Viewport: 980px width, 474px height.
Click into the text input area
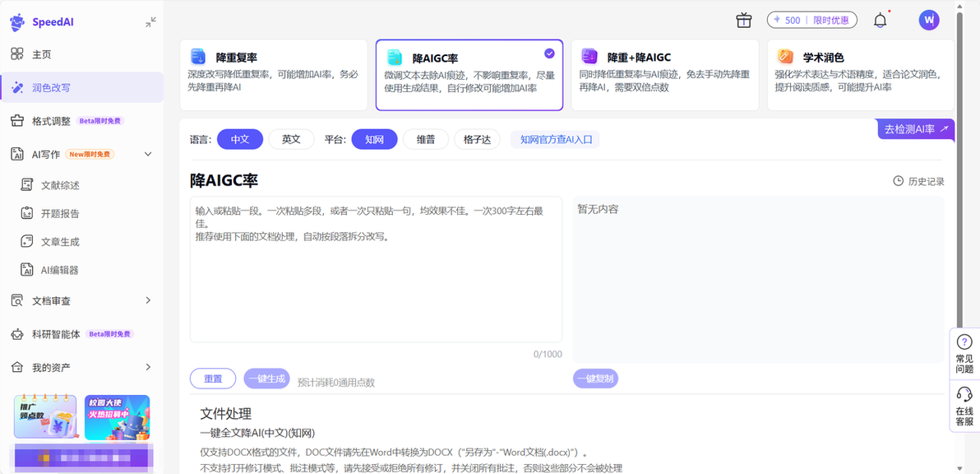pyautogui.click(x=376, y=270)
